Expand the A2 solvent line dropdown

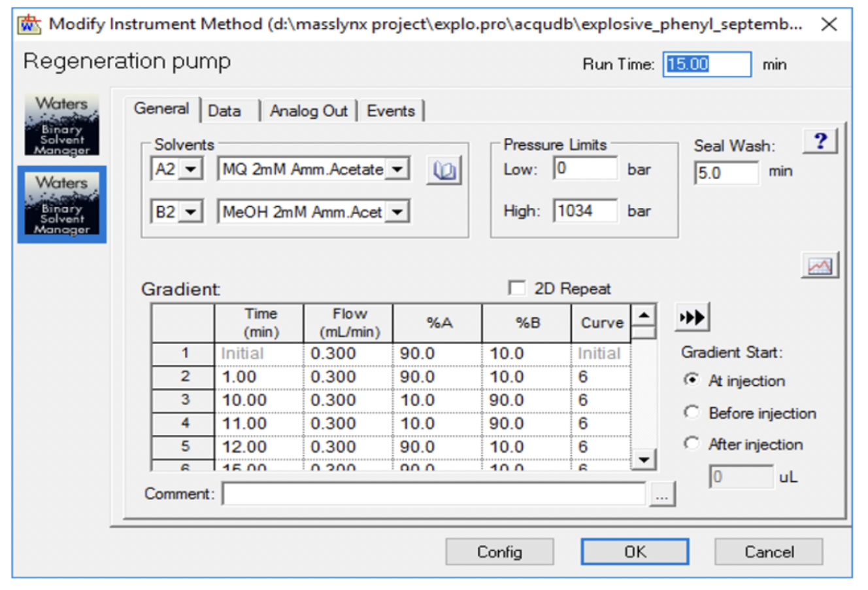pyautogui.click(x=190, y=169)
